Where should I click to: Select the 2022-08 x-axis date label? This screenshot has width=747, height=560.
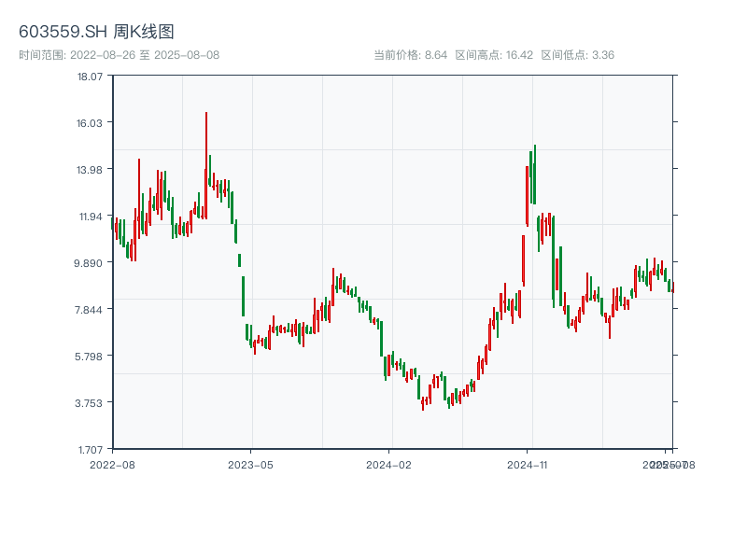click(112, 464)
